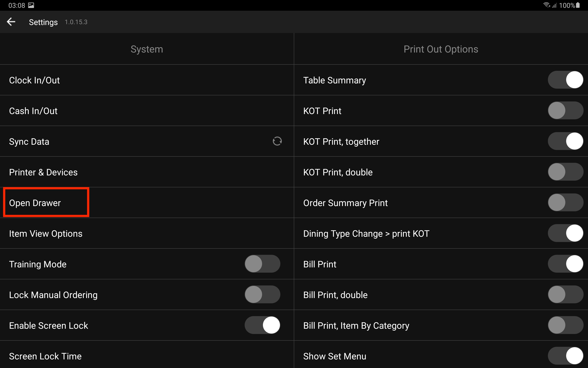588x368 pixels.
Task: Tap Open Drawer option
Action: (35, 203)
